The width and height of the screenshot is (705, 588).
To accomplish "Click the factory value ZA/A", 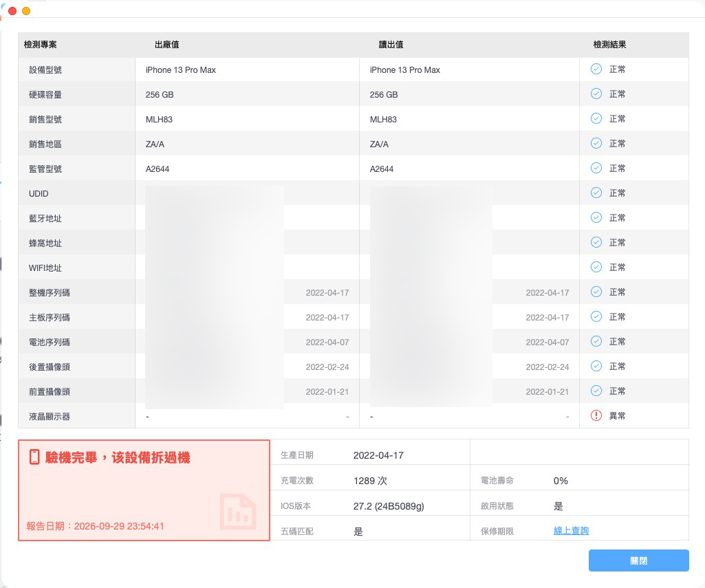I will (155, 144).
